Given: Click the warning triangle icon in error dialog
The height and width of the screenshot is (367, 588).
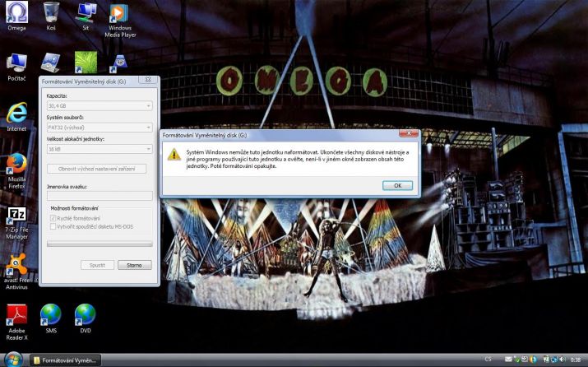Looking at the screenshot, I should [174, 154].
